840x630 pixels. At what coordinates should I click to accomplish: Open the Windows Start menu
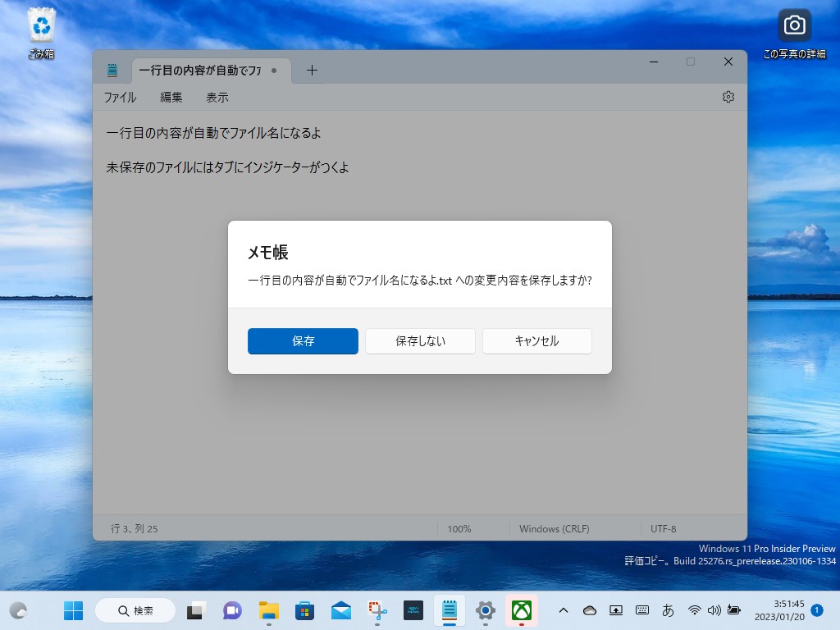click(73, 610)
